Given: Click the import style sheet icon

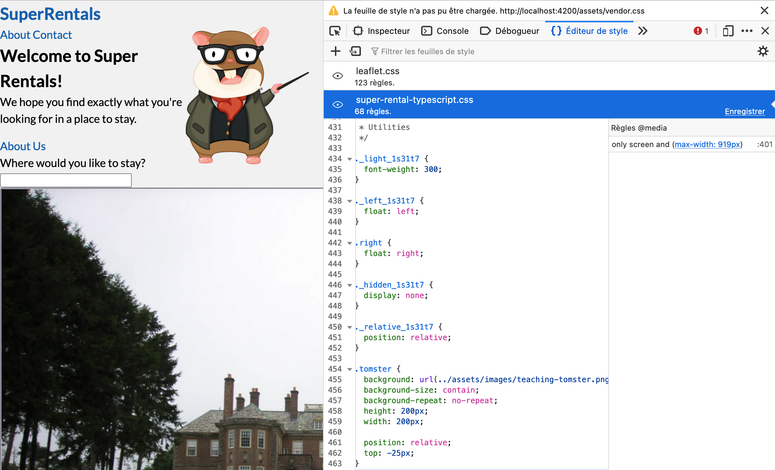Looking at the screenshot, I should [x=355, y=51].
